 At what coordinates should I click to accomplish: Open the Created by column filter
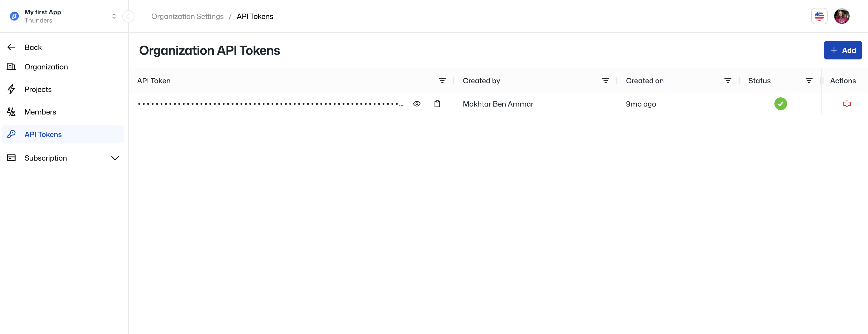[605, 81]
